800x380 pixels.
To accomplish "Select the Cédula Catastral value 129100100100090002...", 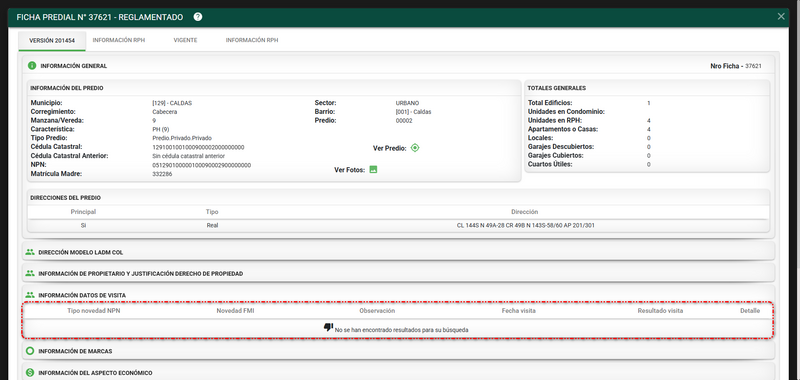I will [198, 147].
